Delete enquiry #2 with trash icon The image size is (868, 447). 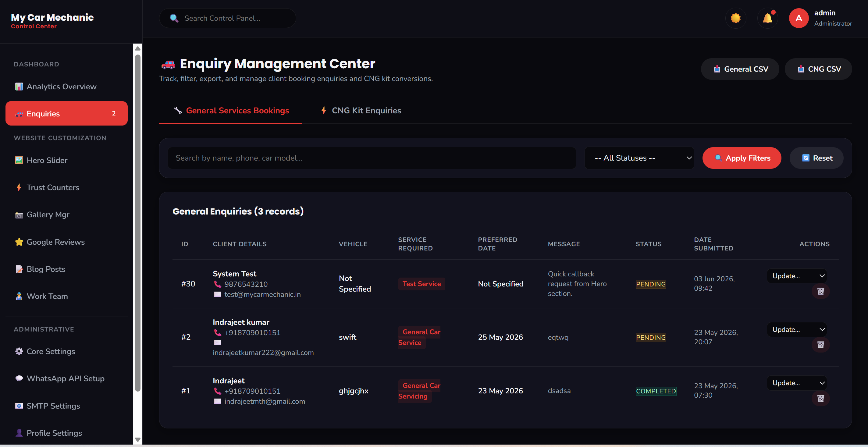point(820,345)
